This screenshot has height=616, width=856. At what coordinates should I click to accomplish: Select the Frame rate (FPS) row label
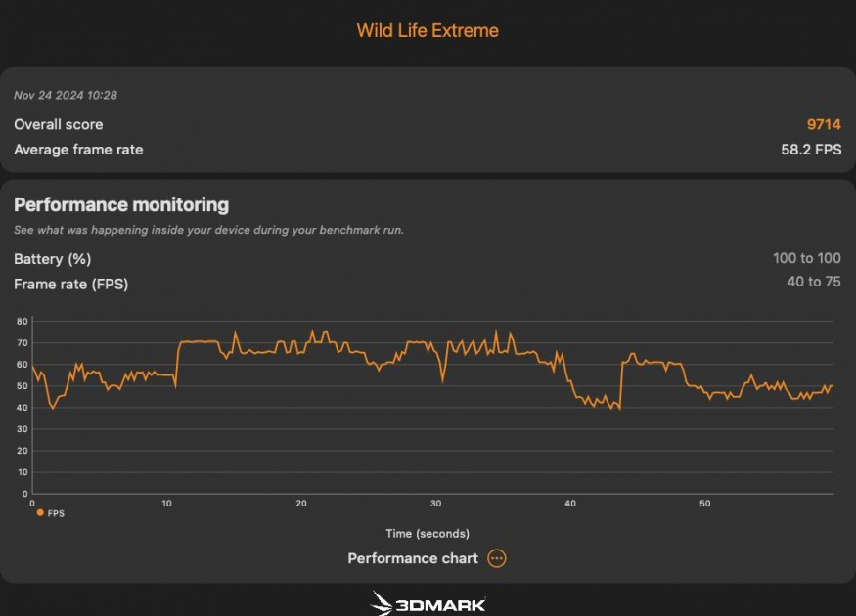click(70, 284)
